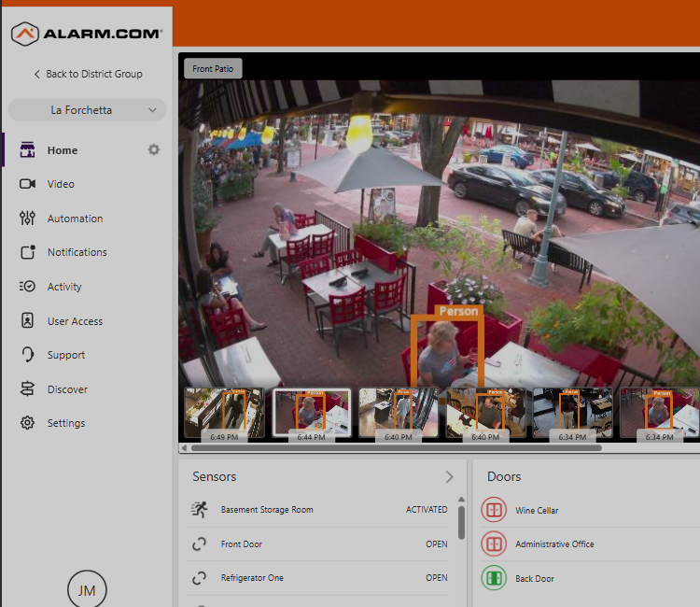Click the Settings gear icon in sidebar
This screenshot has width=700, height=607.
click(27, 422)
